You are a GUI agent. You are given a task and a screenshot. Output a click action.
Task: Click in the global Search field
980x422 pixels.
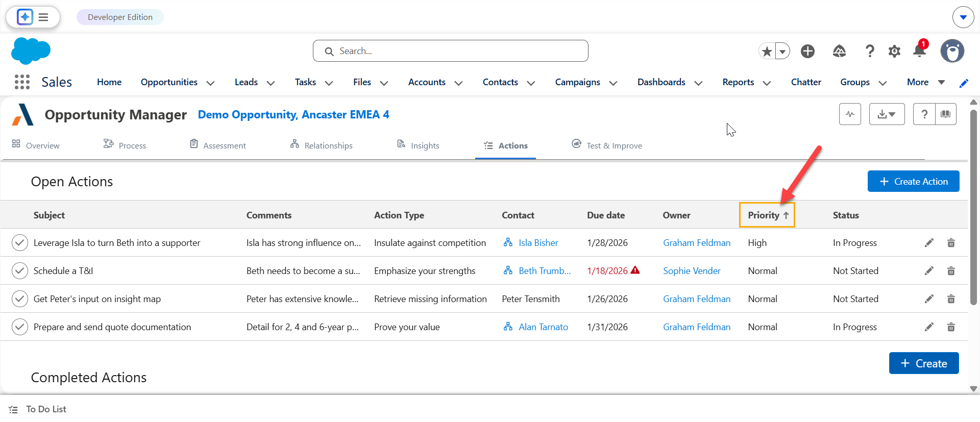[x=450, y=51]
